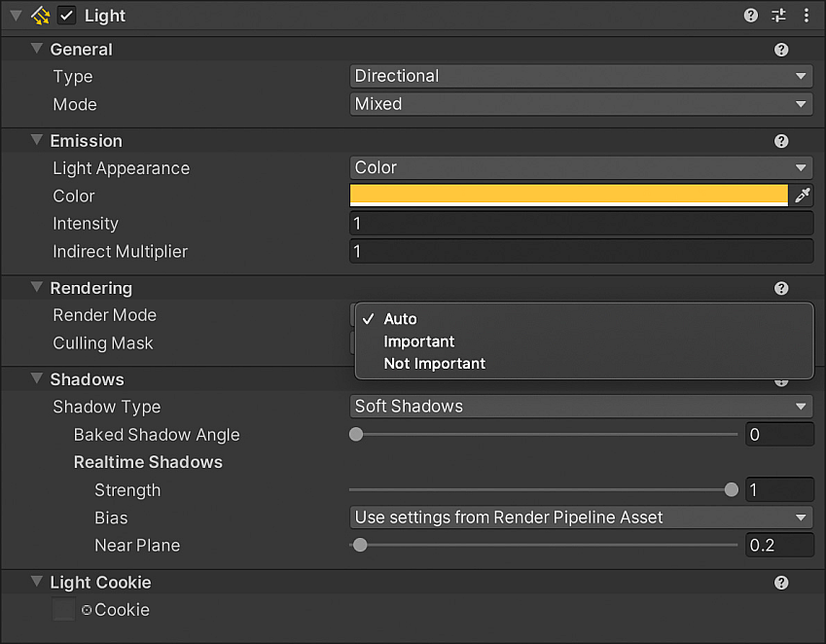Open the Light component three-dot menu

coord(806,16)
